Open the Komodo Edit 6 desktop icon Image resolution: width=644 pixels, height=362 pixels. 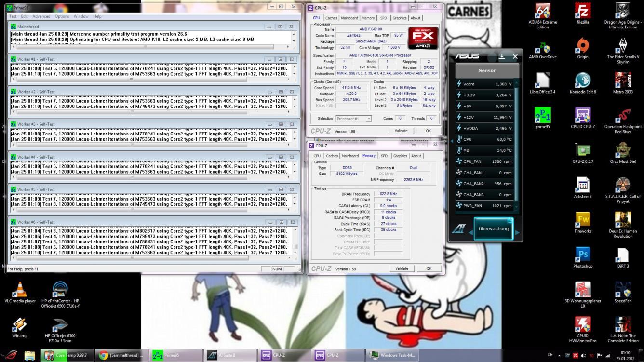(583, 83)
